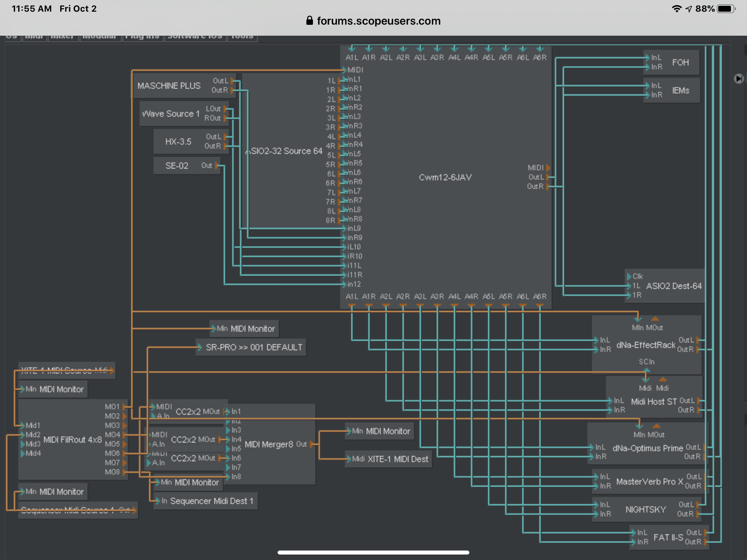The image size is (747, 560).
Task: Click the Cwm12-6JAV MIDI output port
Action: coord(548,168)
